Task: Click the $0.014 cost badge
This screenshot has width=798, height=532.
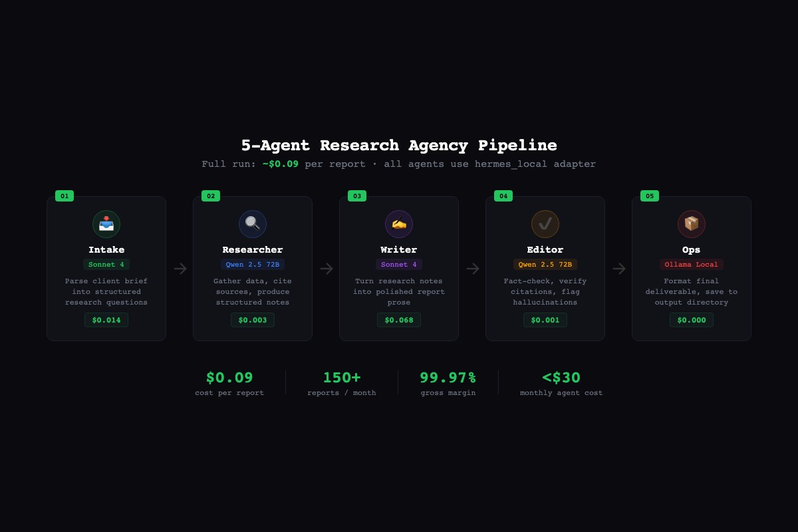Action: click(106, 320)
